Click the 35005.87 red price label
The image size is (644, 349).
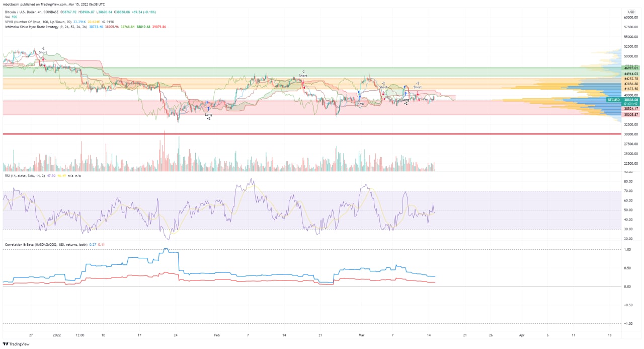[x=631, y=115]
